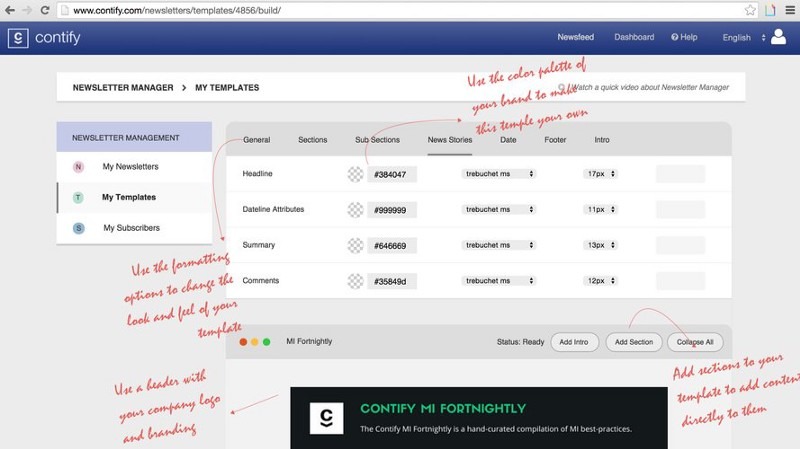Open the Dateline Attributes font dropdown
800x449 pixels.
point(499,210)
